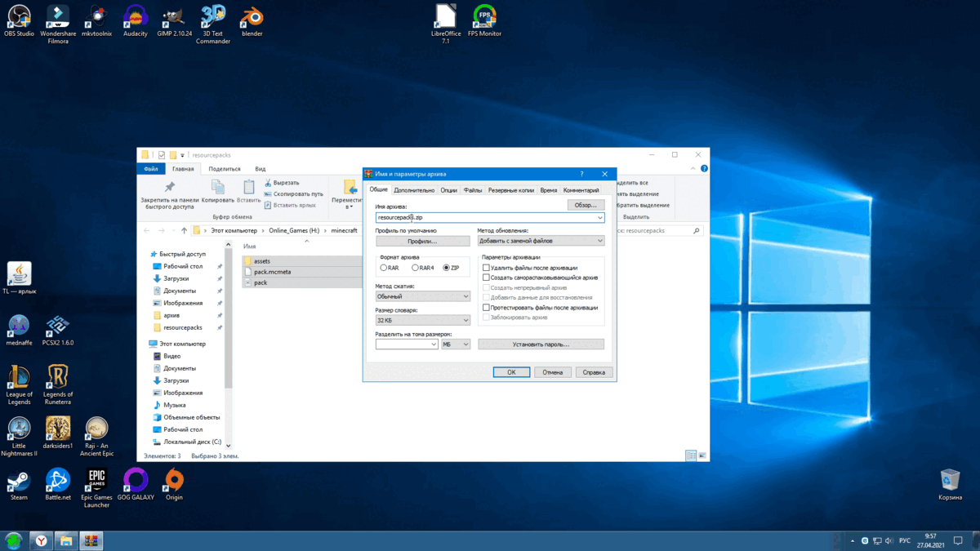Screen dimensions: 980x551
Task: Open the Steam desktop shortcut
Action: coord(19,480)
